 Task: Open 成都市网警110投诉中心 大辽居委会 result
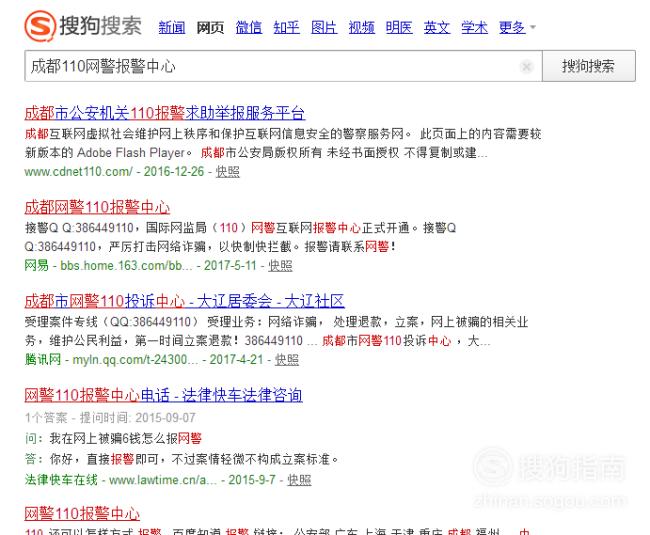184,301
